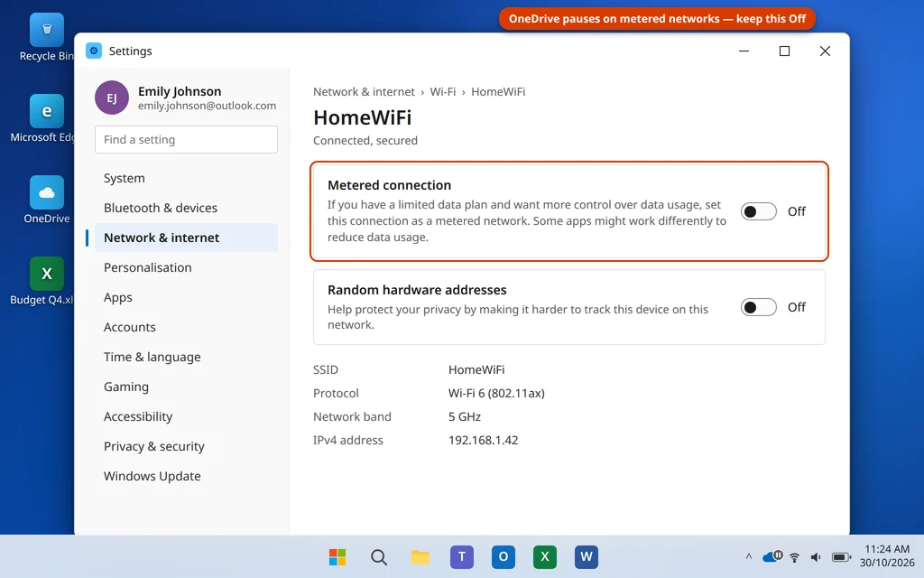Image resolution: width=924 pixels, height=578 pixels.
Task: Select the Protocol value Wi-Fi 6 (802.11ax)
Action: [496, 394]
